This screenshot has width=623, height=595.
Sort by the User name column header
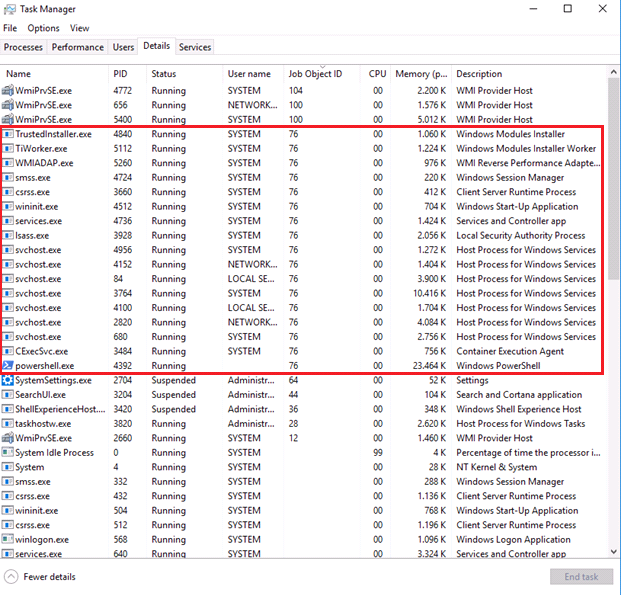click(x=253, y=74)
